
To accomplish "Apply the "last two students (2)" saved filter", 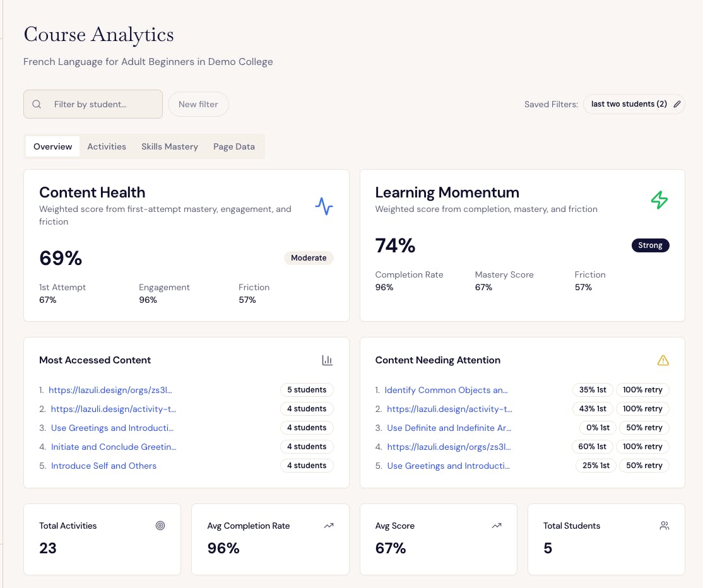I will tap(629, 104).
